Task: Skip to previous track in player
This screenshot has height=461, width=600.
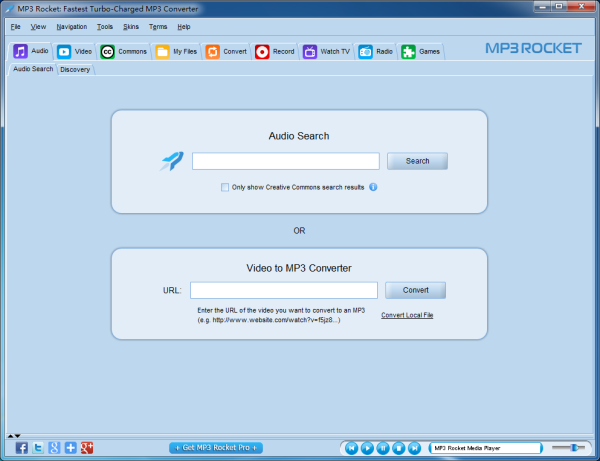Action: point(351,448)
